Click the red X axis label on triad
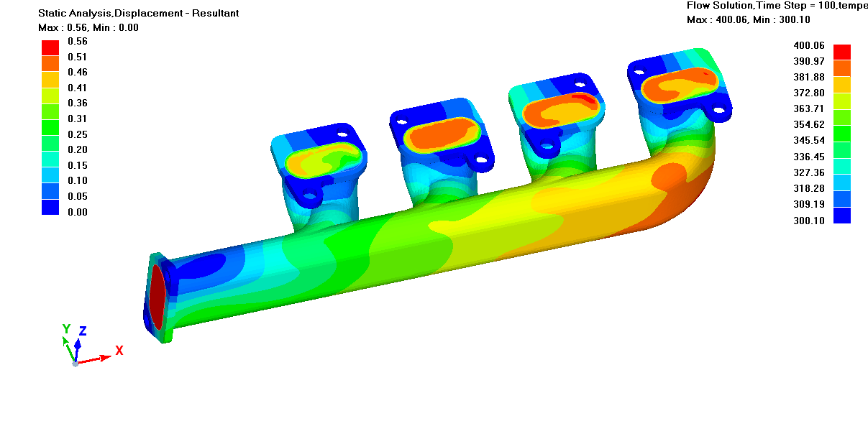This screenshot has height=439, width=868. pos(119,351)
